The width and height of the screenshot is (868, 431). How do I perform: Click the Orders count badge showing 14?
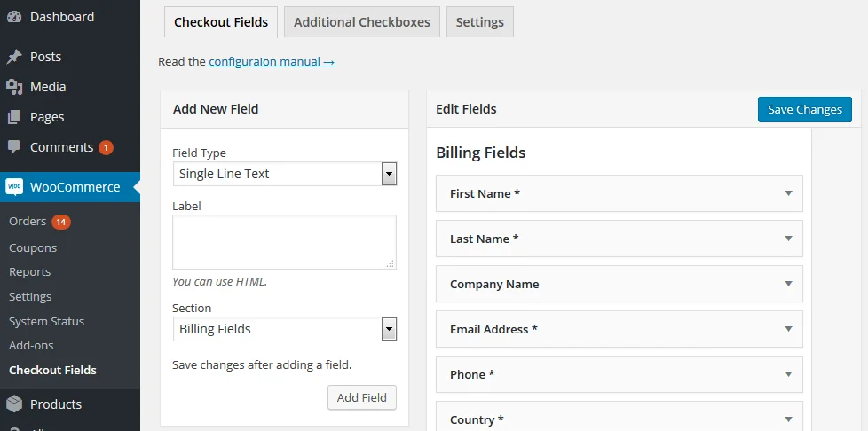tap(61, 222)
